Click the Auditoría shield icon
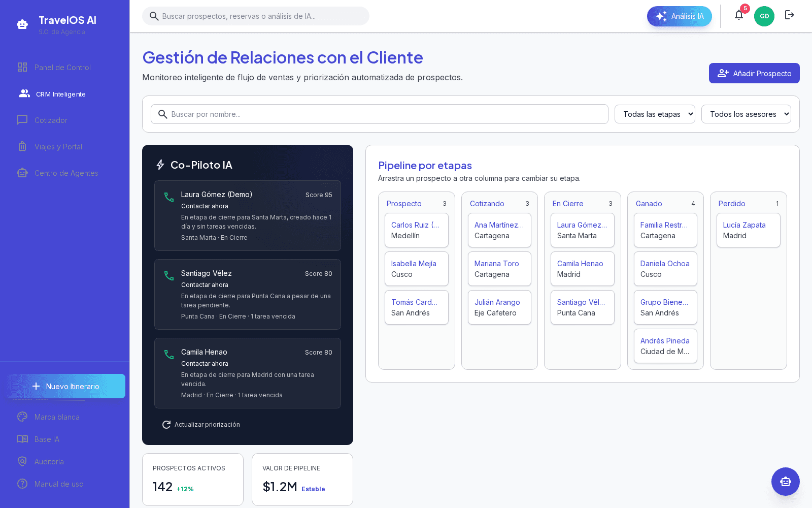Image resolution: width=812 pixels, height=508 pixels. (22, 461)
